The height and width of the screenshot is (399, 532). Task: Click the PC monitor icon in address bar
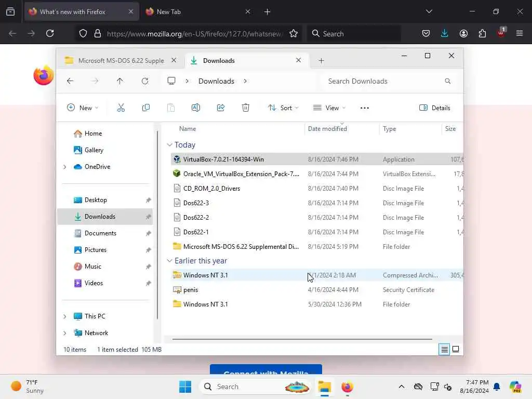coord(171,81)
